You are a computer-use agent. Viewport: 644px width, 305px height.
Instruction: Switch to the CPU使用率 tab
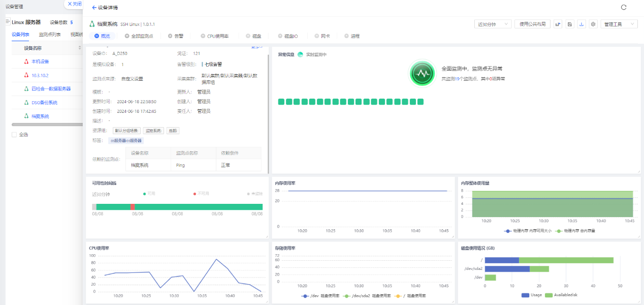[x=215, y=36]
